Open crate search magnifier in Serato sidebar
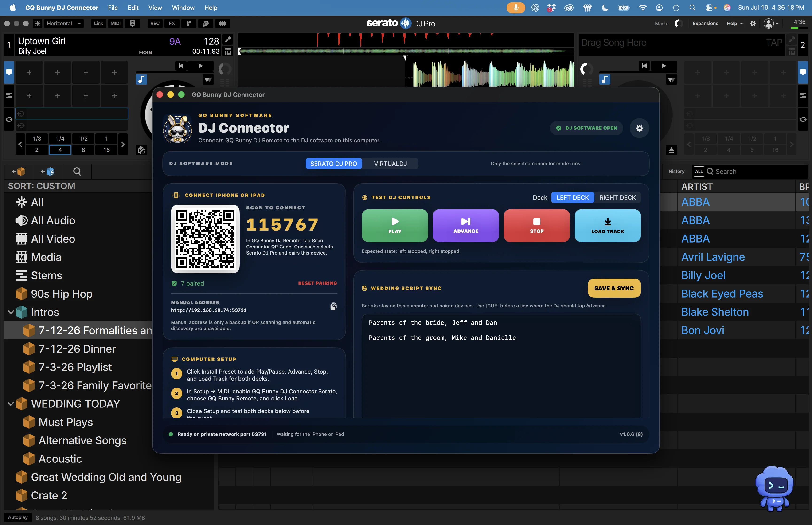Image resolution: width=812 pixels, height=525 pixels. (x=77, y=172)
